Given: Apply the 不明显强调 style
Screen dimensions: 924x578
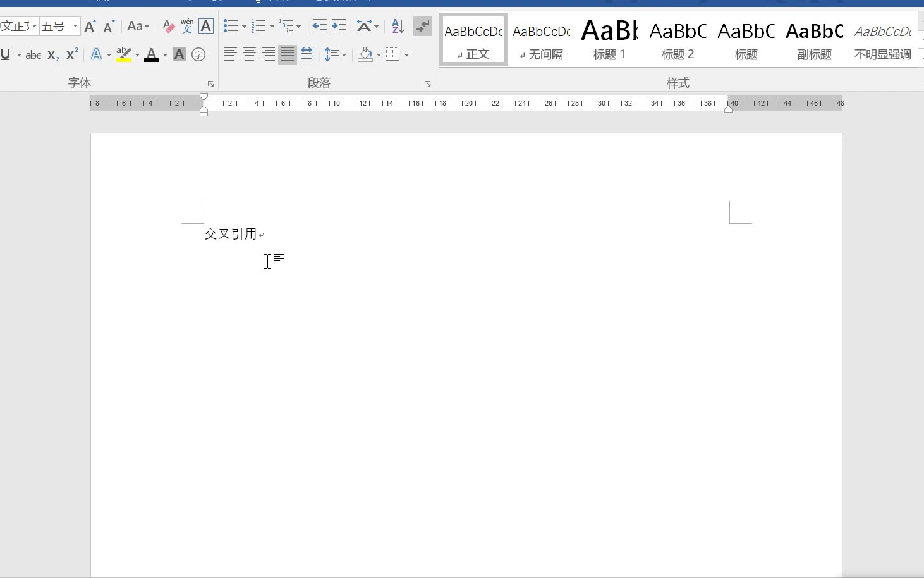Looking at the screenshot, I should (882, 39).
